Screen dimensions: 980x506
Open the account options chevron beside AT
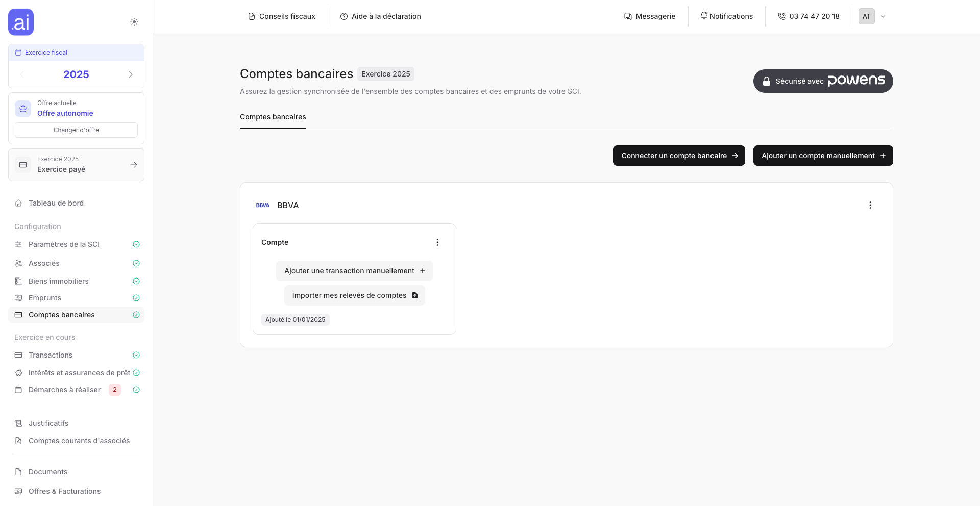coord(884,16)
